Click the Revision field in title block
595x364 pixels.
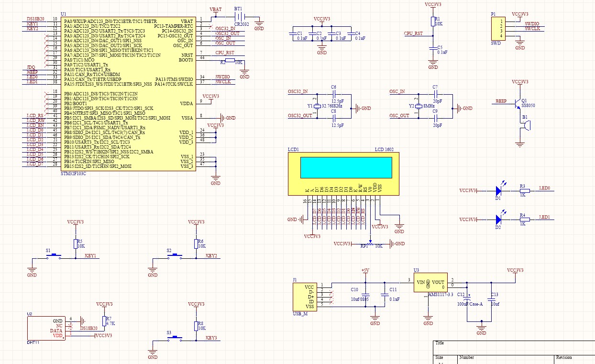click(564, 357)
